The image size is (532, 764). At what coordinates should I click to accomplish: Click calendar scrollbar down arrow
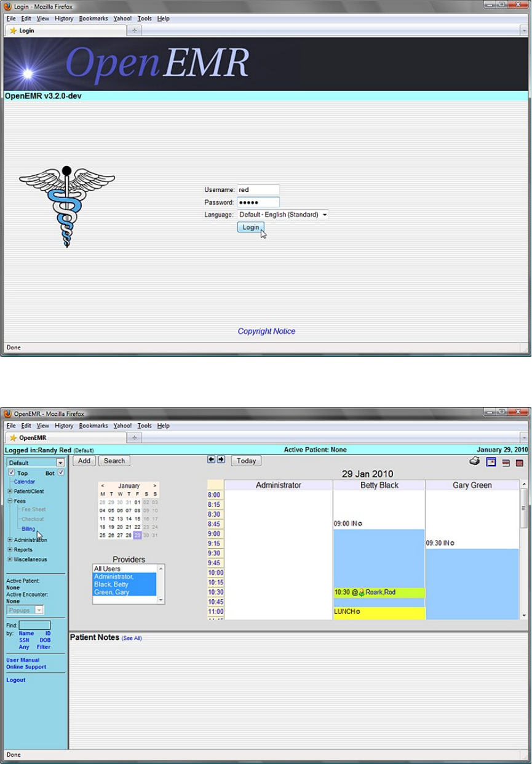[x=524, y=615]
